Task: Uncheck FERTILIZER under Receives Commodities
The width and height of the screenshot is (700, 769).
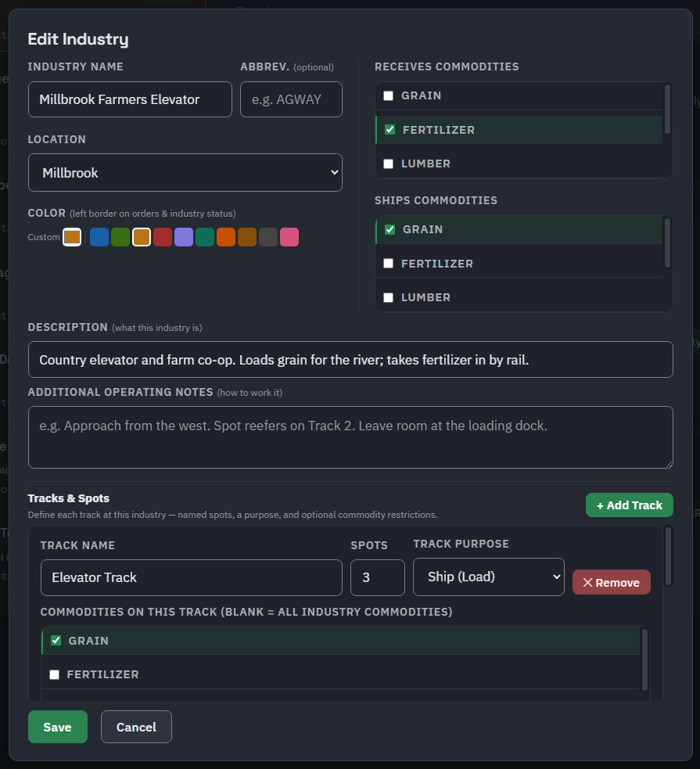Action: 389,130
